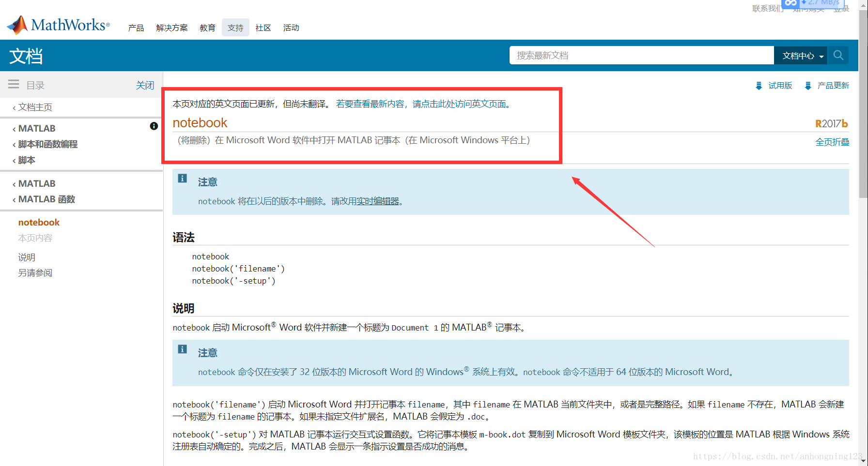
Task: Open the 文档中心 search scope dropdown
Action: click(802, 56)
